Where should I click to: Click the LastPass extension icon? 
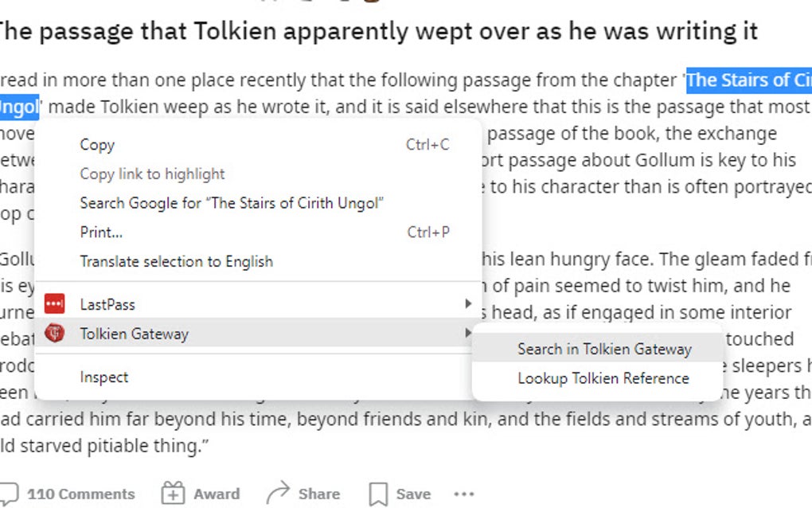(54, 304)
